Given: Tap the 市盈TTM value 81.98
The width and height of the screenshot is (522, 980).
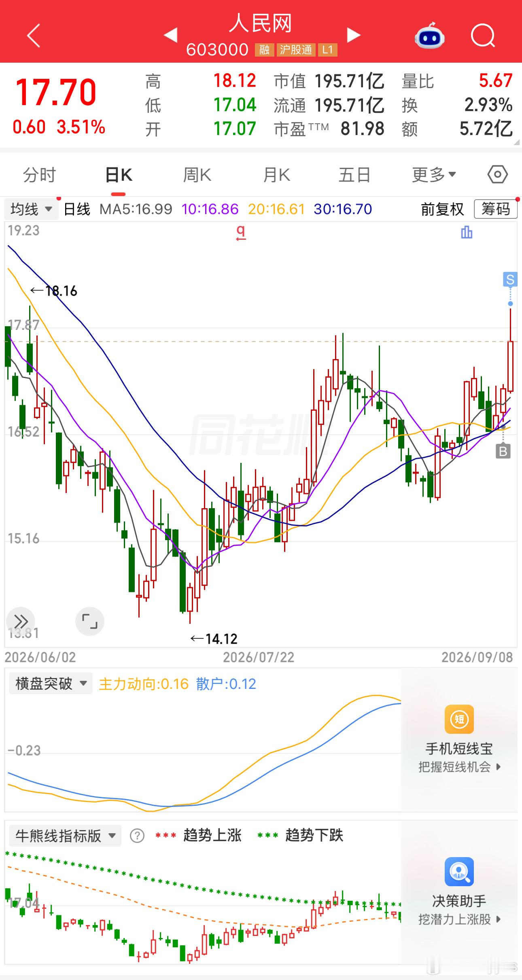Looking at the screenshot, I should click(363, 129).
